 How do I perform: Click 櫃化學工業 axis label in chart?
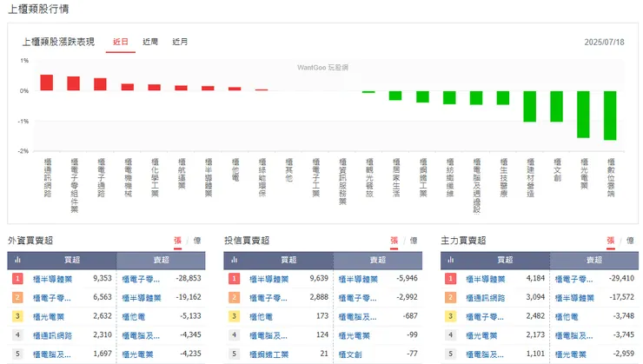point(155,177)
